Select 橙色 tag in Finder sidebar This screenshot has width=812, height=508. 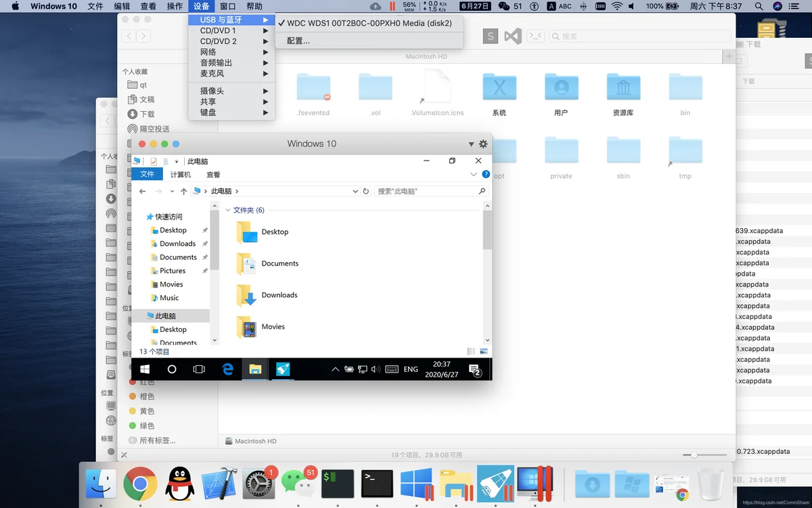(x=147, y=396)
